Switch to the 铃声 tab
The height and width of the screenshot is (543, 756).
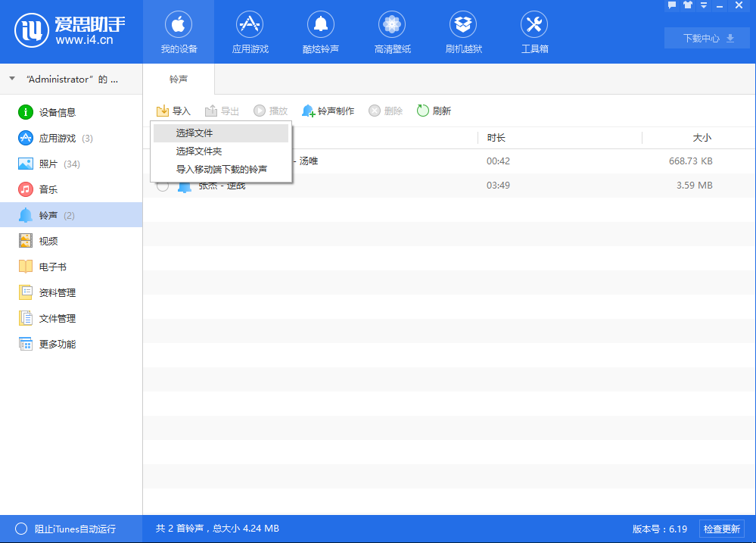pyautogui.click(x=179, y=79)
